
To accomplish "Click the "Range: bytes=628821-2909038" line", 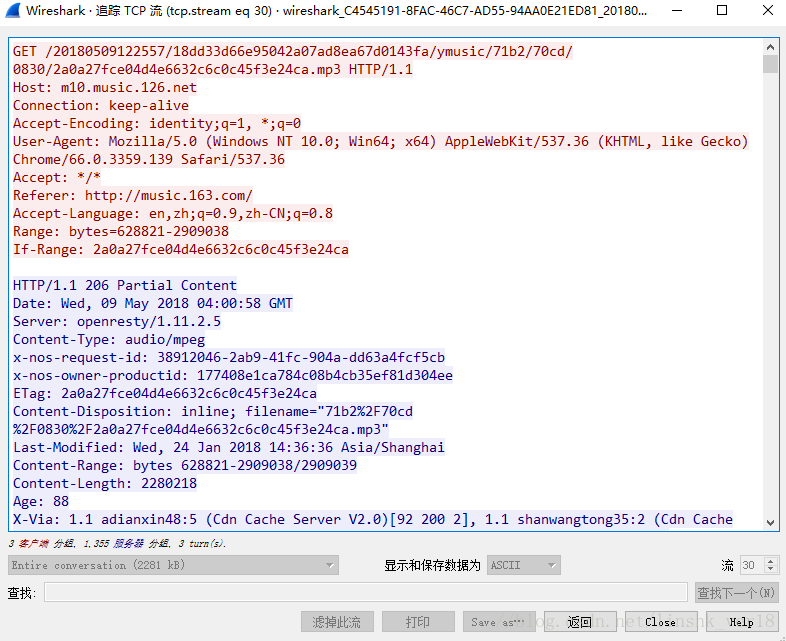I will pos(121,231).
